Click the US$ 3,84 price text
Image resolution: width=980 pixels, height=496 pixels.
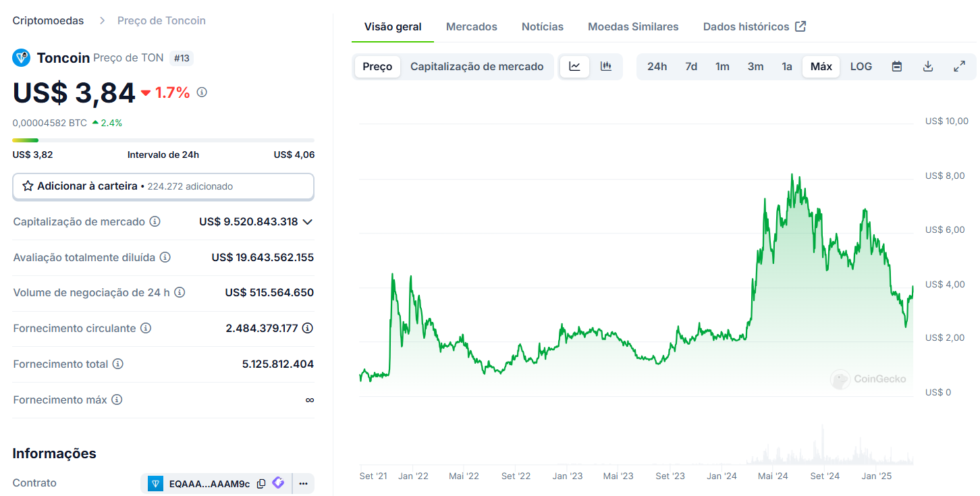click(74, 92)
